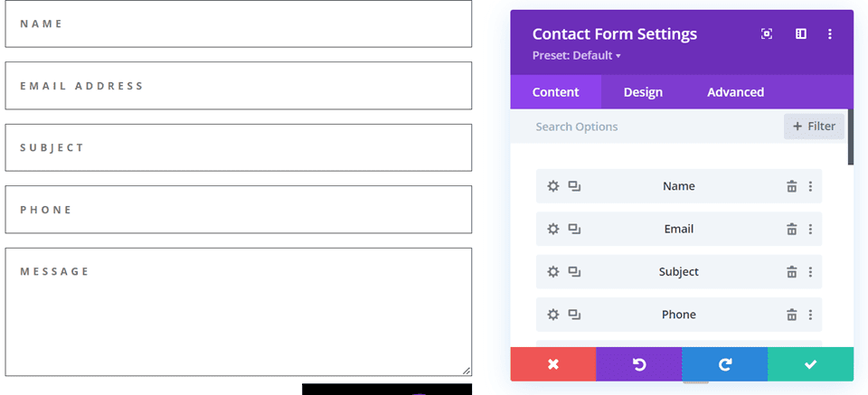The height and width of the screenshot is (395, 868).
Task: Open more options for Name field
Action: click(810, 186)
